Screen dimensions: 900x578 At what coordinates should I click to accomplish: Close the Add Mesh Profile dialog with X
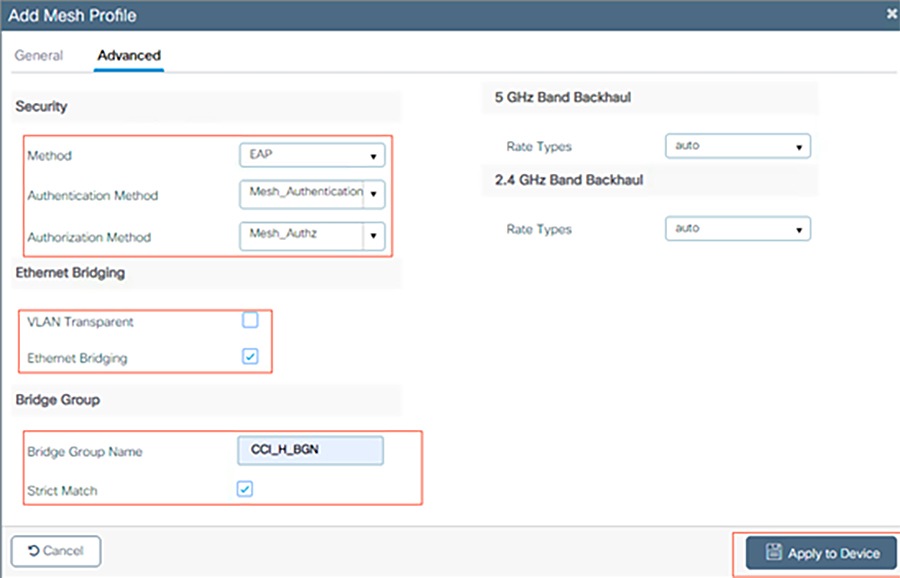(x=889, y=14)
